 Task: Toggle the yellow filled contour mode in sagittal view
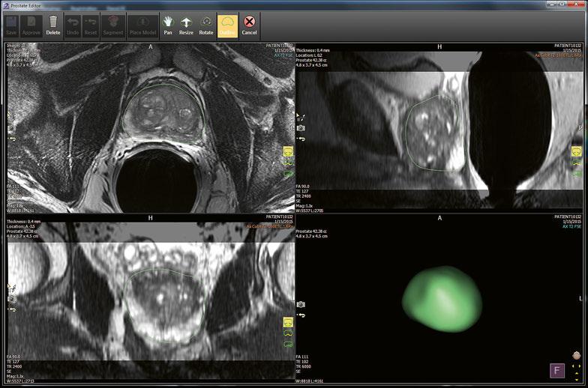(576, 151)
